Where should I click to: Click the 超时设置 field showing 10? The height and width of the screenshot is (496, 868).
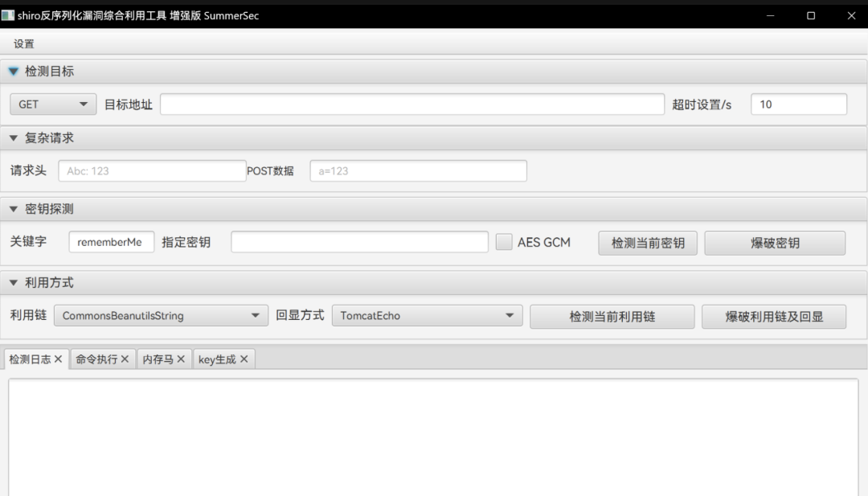(799, 104)
